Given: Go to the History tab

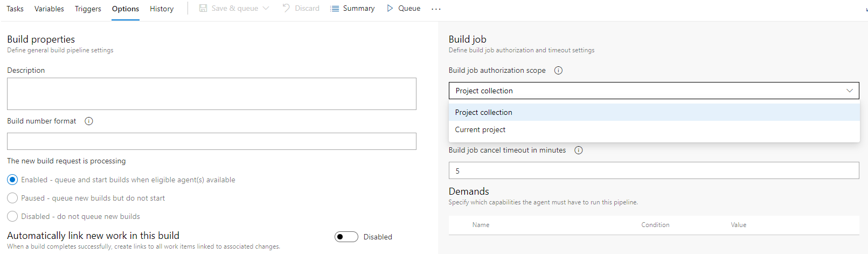Looking at the screenshot, I should click(162, 9).
